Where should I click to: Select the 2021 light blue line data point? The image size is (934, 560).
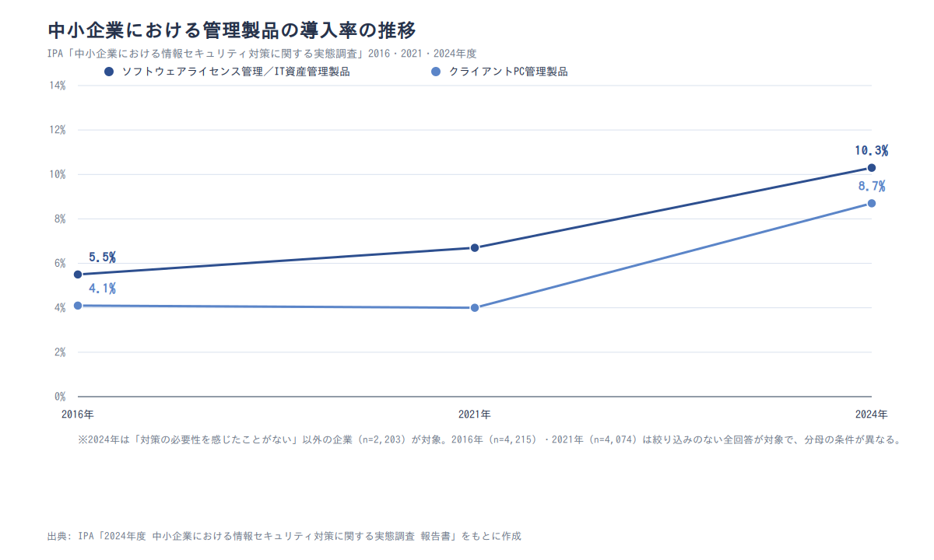tap(475, 308)
